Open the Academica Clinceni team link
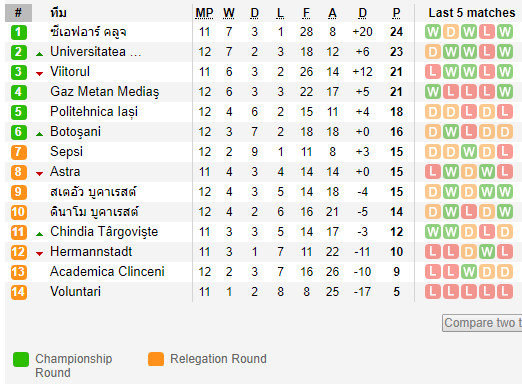The height and width of the screenshot is (384, 522). [107, 272]
